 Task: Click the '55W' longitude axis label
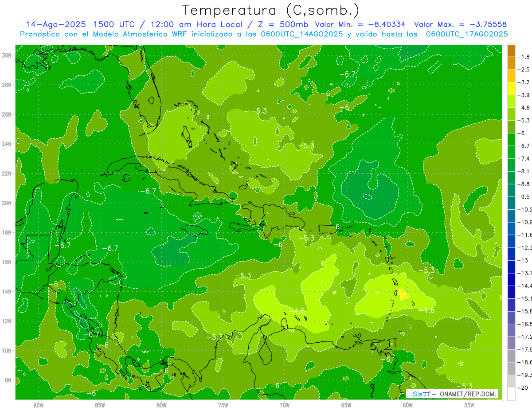click(469, 405)
